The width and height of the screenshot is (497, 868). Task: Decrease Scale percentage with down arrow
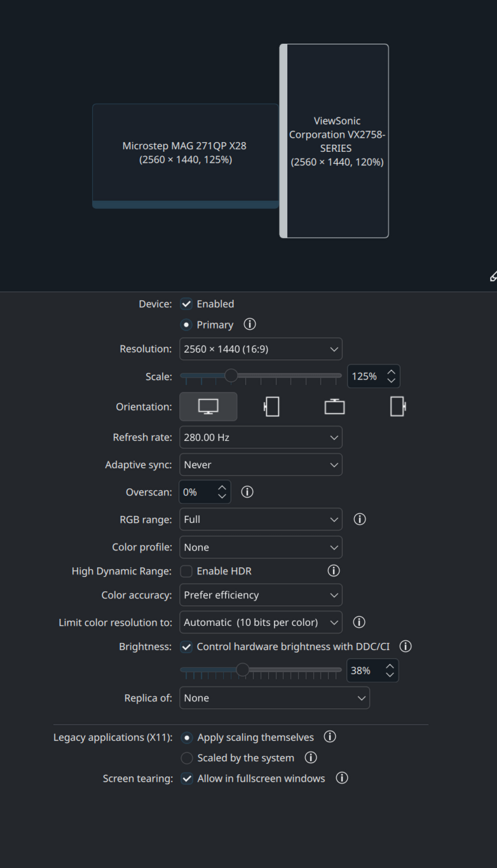click(x=391, y=381)
